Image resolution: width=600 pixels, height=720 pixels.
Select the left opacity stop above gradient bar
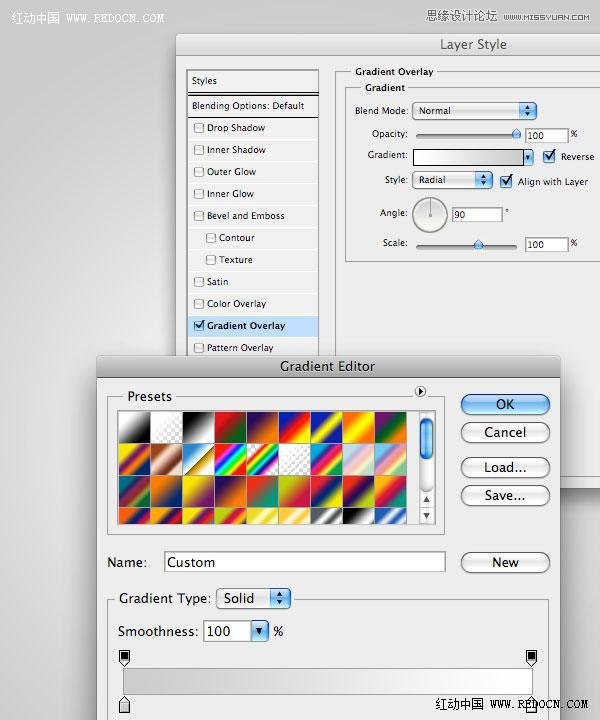coord(125,657)
